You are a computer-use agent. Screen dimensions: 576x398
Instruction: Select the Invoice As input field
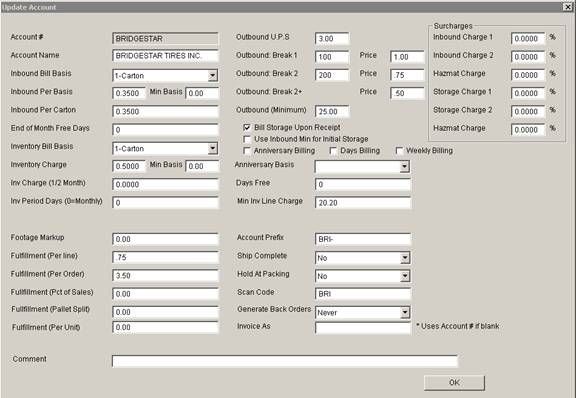tap(363, 327)
